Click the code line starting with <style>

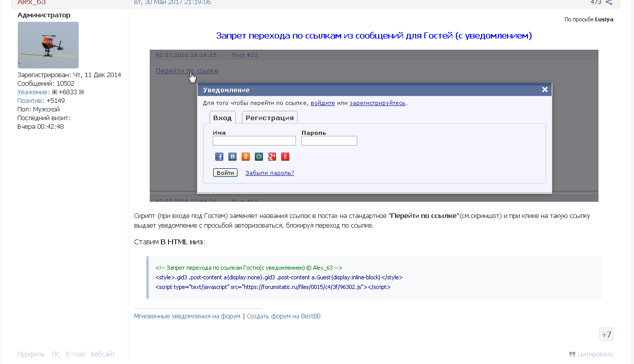coord(279,277)
